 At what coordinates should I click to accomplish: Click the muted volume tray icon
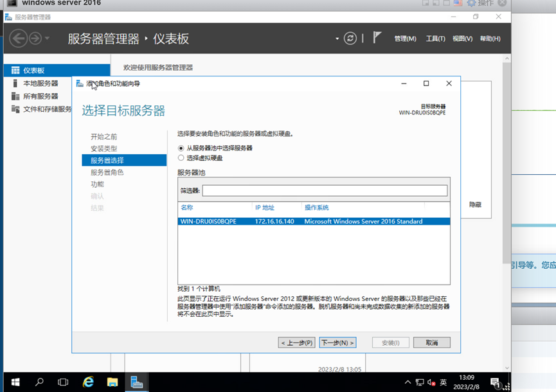coord(431,382)
